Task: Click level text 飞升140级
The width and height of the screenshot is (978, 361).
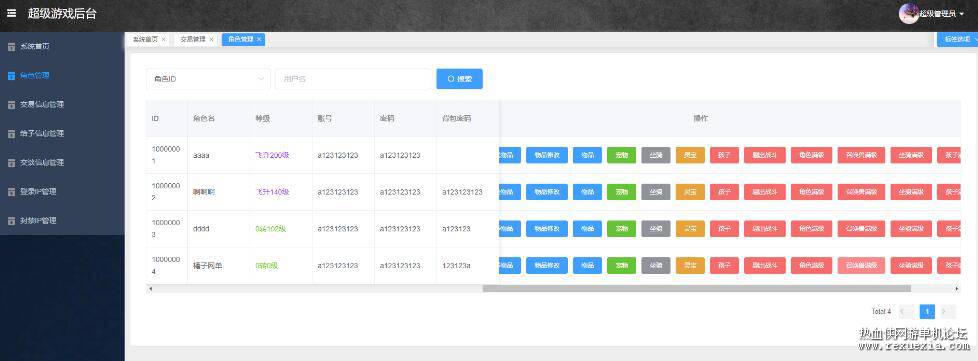Action: click(x=272, y=192)
